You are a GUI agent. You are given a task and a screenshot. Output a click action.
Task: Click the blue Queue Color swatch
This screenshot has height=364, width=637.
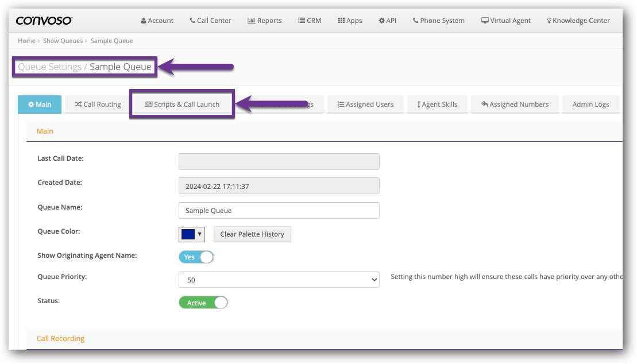tap(188, 234)
